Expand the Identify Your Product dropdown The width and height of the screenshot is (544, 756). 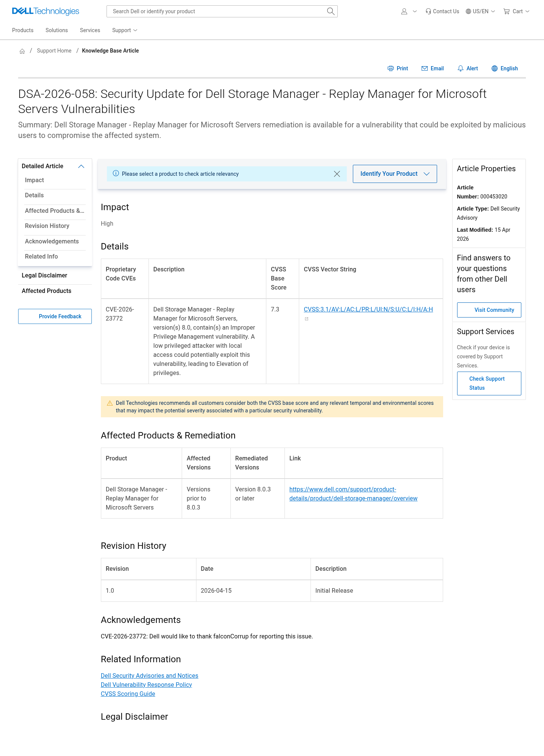pos(395,174)
